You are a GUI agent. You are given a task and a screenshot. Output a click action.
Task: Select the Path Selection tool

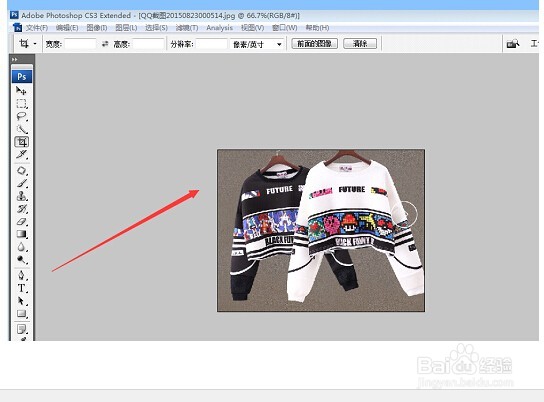22,301
